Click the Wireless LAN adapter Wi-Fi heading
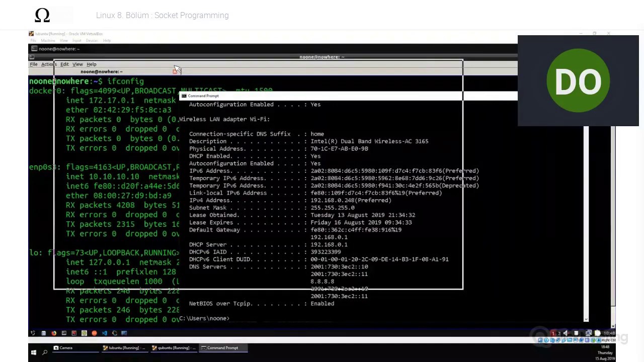This screenshot has height=362, width=644. coord(224,119)
